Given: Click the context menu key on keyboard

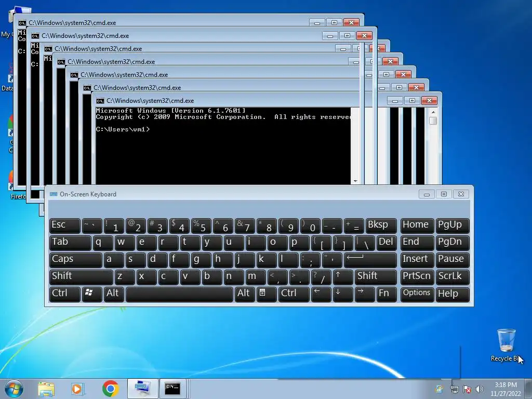Looking at the screenshot, I should pos(267,294).
